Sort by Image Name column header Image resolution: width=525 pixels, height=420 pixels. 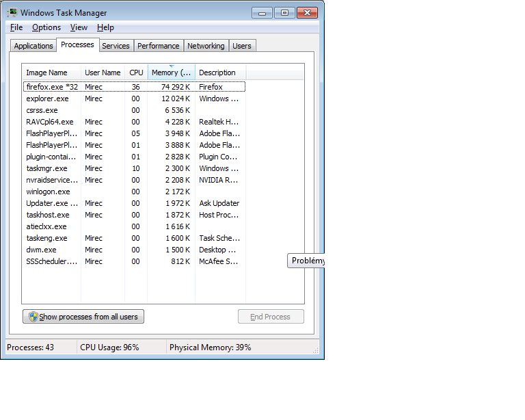point(51,73)
